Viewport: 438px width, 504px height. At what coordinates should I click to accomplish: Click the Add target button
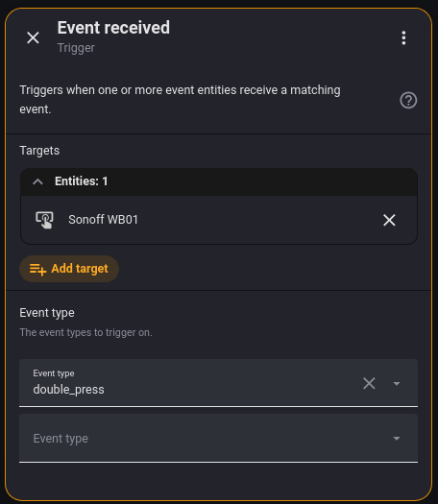(x=69, y=269)
